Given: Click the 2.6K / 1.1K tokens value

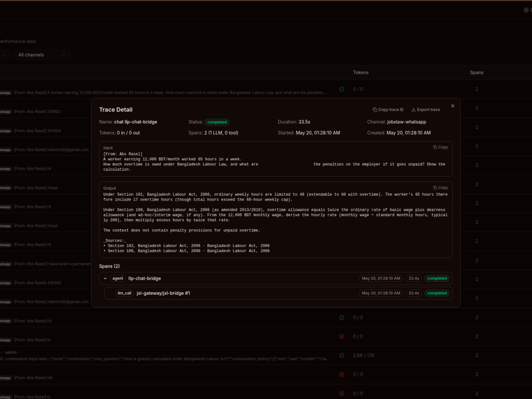Looking at the screenshot, I should [x=364, y=355].
